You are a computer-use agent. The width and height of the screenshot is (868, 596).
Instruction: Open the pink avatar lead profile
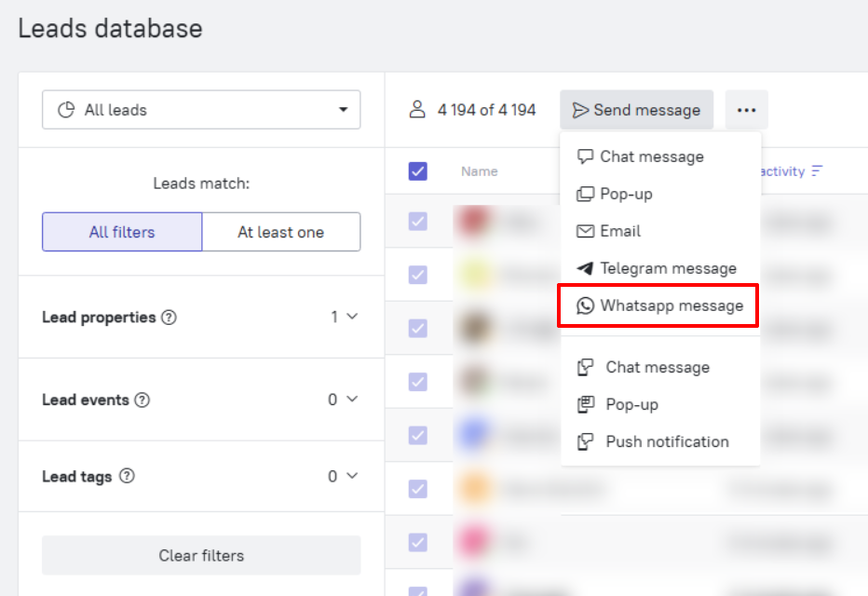(x=474, y=542)
